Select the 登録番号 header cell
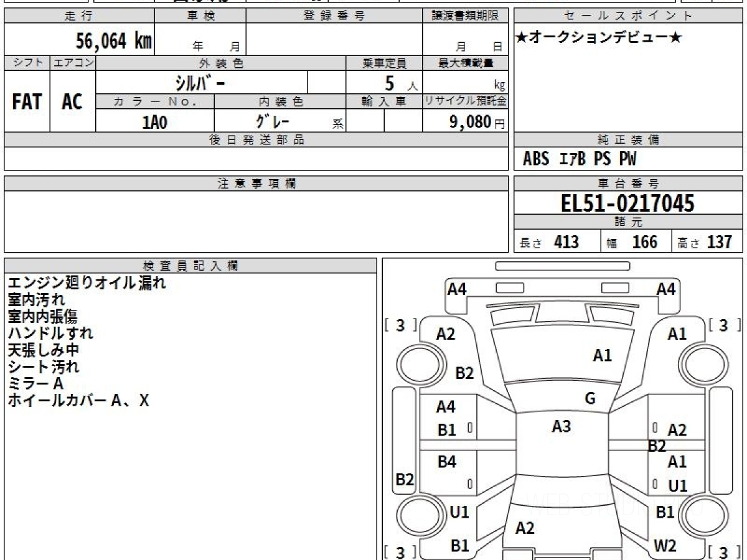Image resolution: width=747 pixels, height=560 pixels. click(334, 16)
